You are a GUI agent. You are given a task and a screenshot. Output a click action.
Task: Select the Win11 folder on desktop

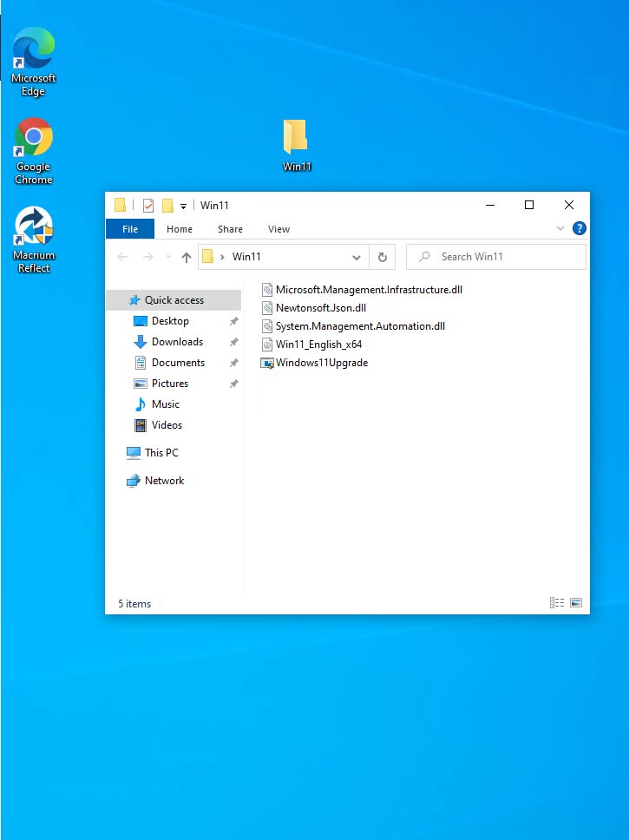click(297, 145)
